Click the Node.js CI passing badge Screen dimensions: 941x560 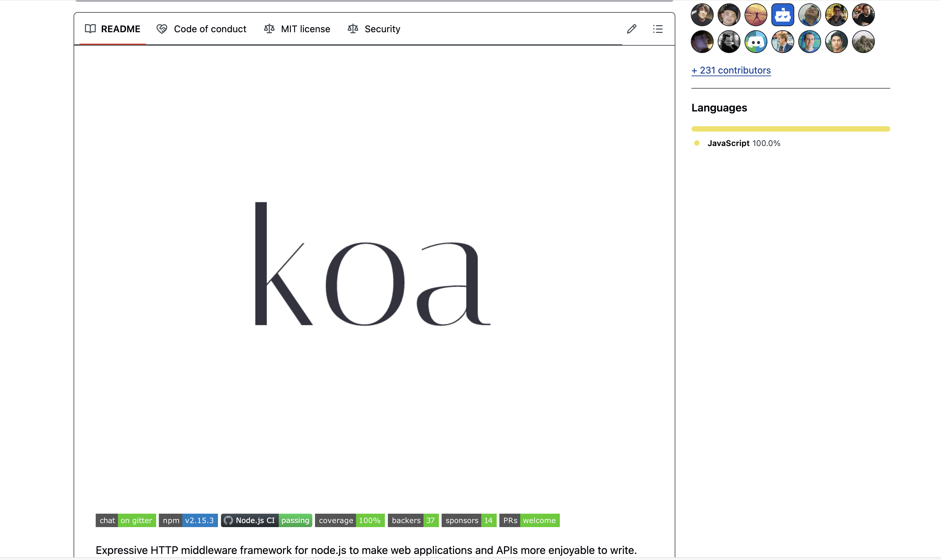click(267, 520)
